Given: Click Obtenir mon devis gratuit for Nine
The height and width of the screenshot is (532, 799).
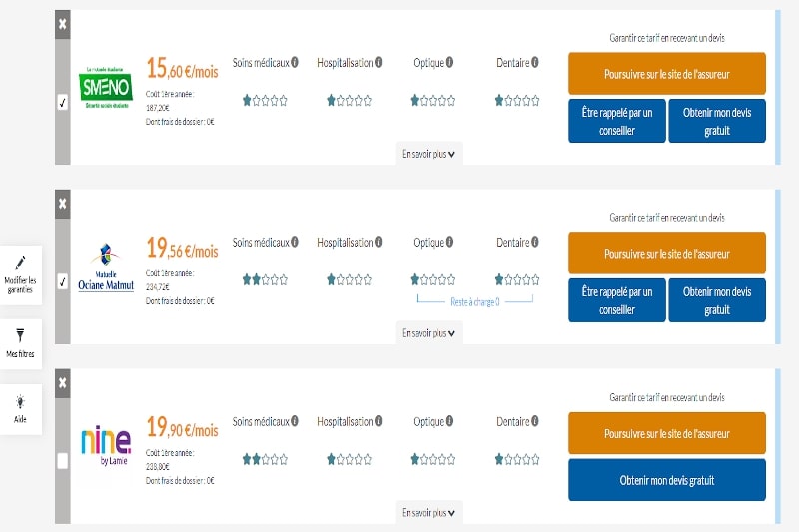Looking at the screenshot, I should [666, 480].
